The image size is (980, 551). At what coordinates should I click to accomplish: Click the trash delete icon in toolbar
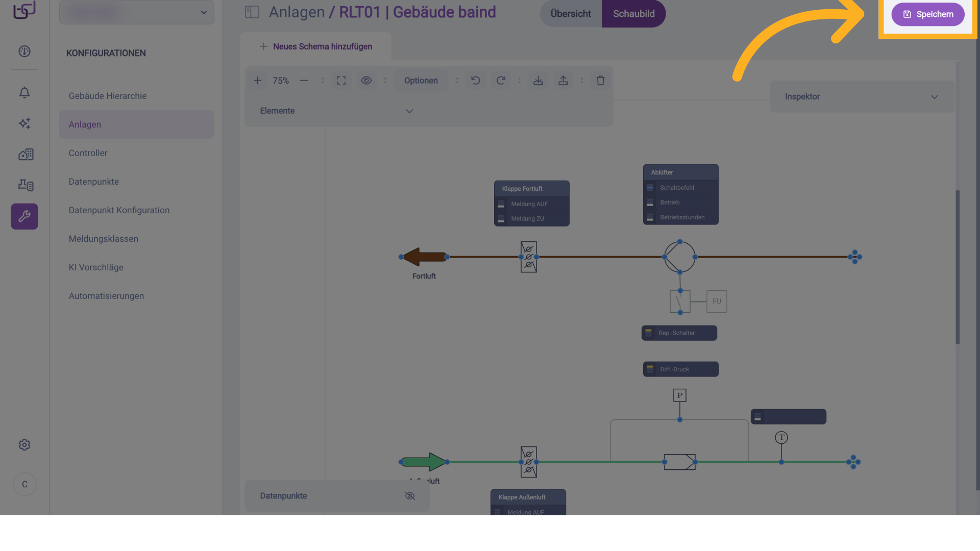click(x=600, y=81)
